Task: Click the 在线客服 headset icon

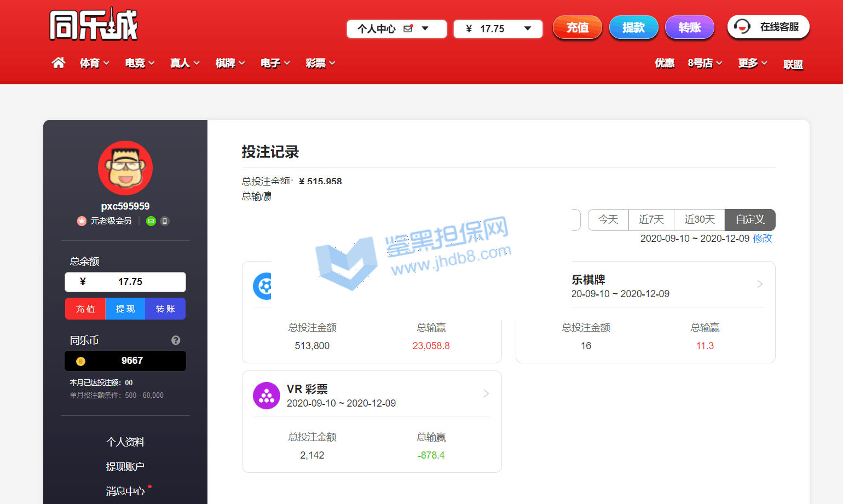Action: (x=742, y=27)
